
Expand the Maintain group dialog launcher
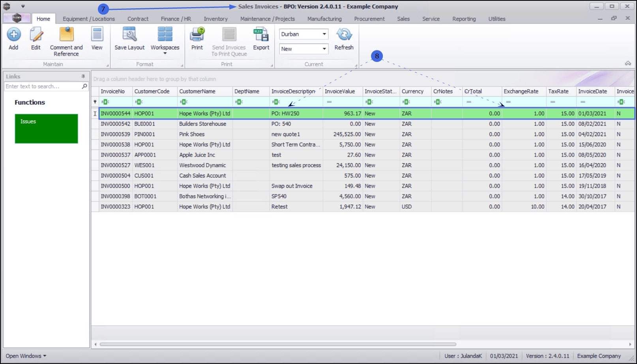(107, 65)
